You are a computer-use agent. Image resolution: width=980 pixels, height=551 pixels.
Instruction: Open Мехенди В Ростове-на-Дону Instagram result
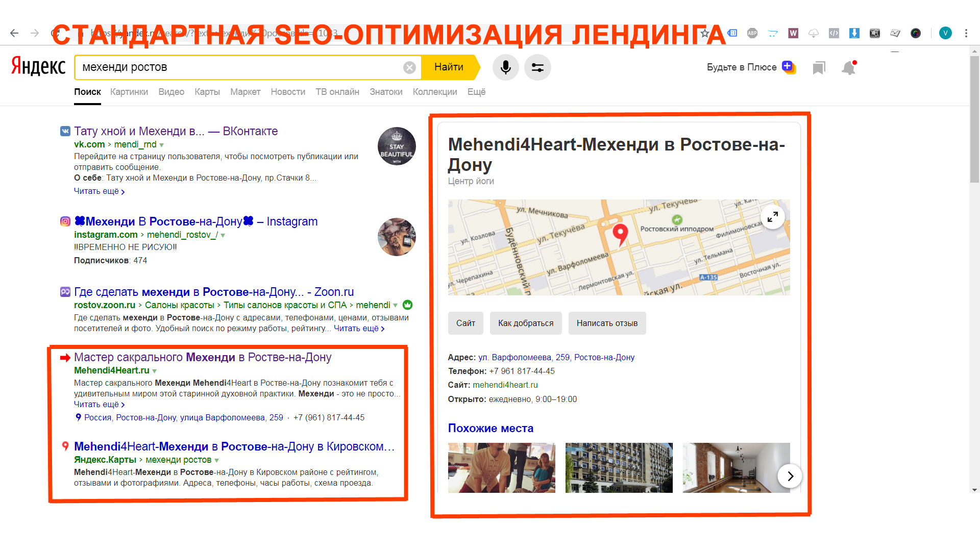(x=196, y=221)
